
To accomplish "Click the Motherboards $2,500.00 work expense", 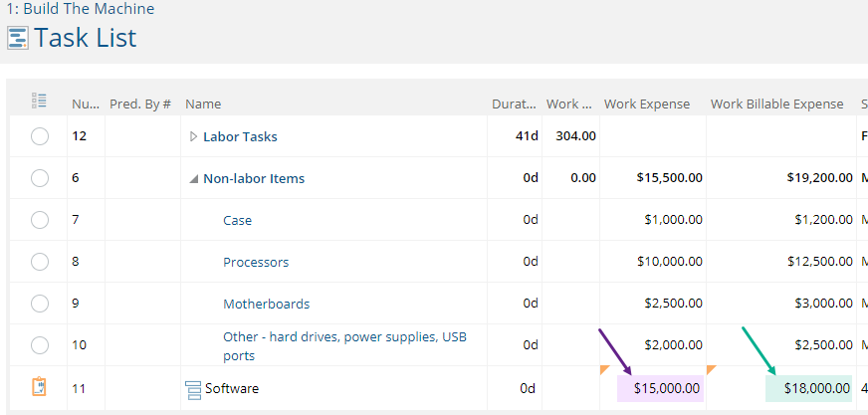I will click(x=674, y=304).
